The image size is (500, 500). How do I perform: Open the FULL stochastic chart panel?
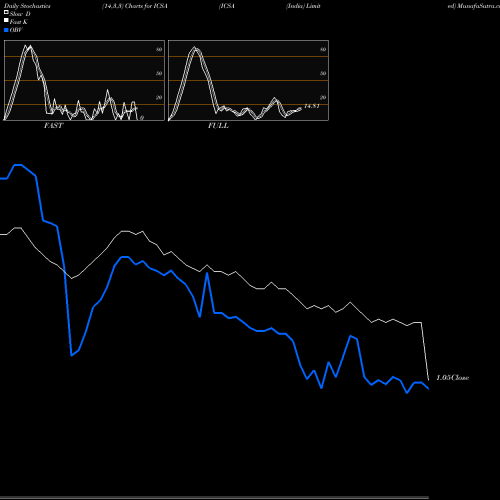tap(248, 80)
